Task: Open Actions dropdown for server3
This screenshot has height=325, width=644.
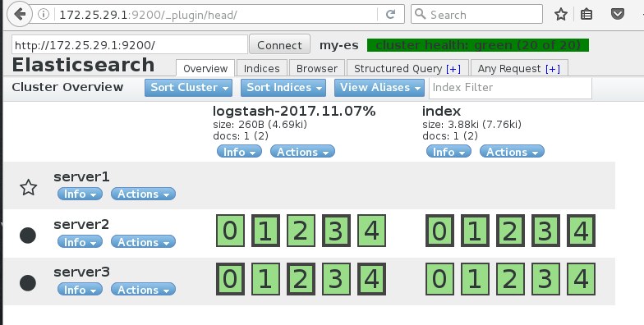Action: 143,290
